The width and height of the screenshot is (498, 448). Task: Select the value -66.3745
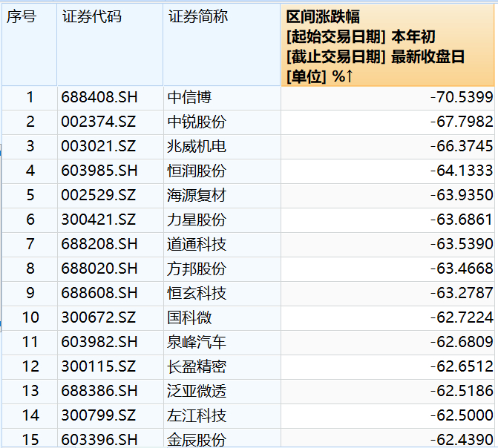pos(462,146)
